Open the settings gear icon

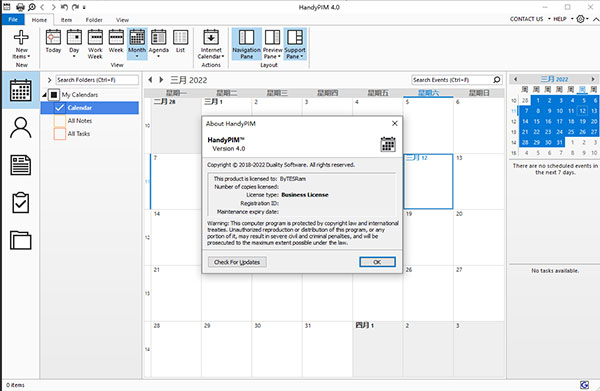[x=580, y=19]
